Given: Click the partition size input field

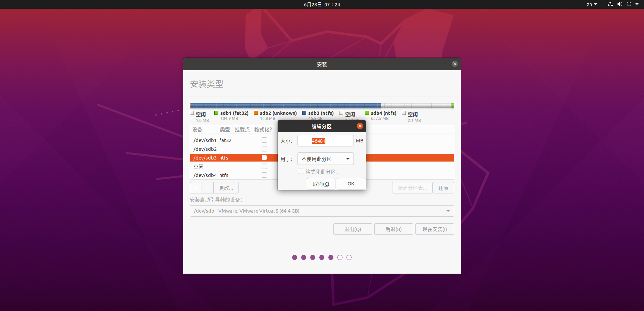Looking at the screenshot, I should tap(314, 141).
